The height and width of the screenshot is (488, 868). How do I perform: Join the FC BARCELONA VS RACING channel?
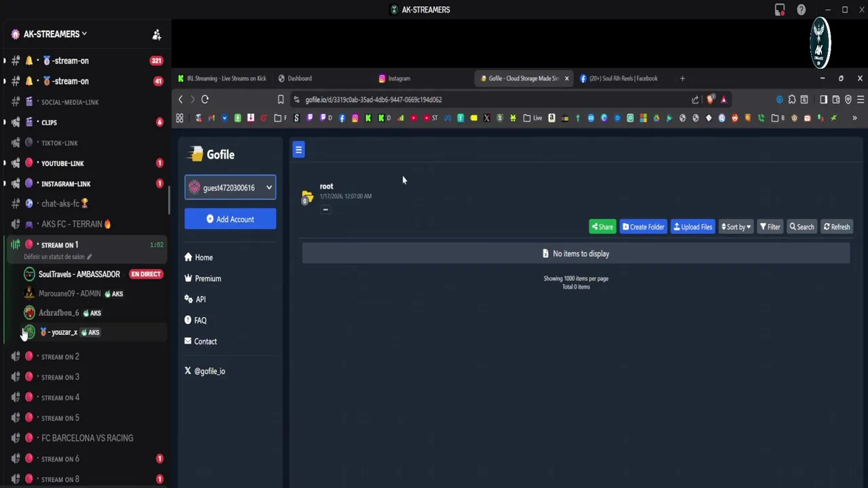pos(85,439)
